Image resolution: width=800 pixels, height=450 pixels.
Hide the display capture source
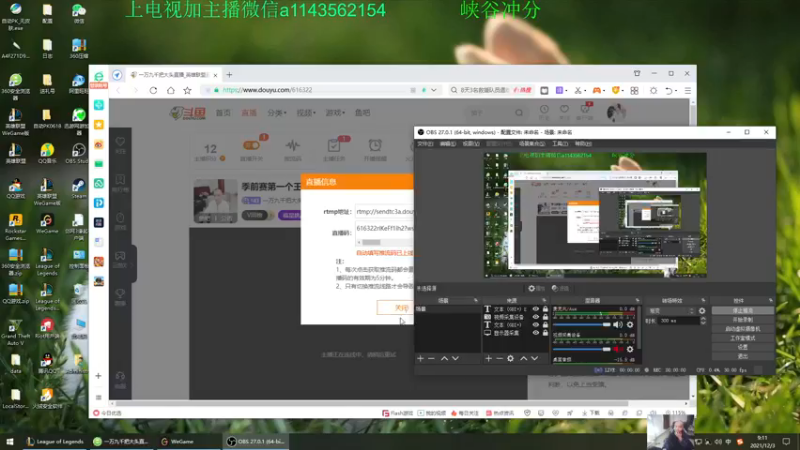coord(535,333)
